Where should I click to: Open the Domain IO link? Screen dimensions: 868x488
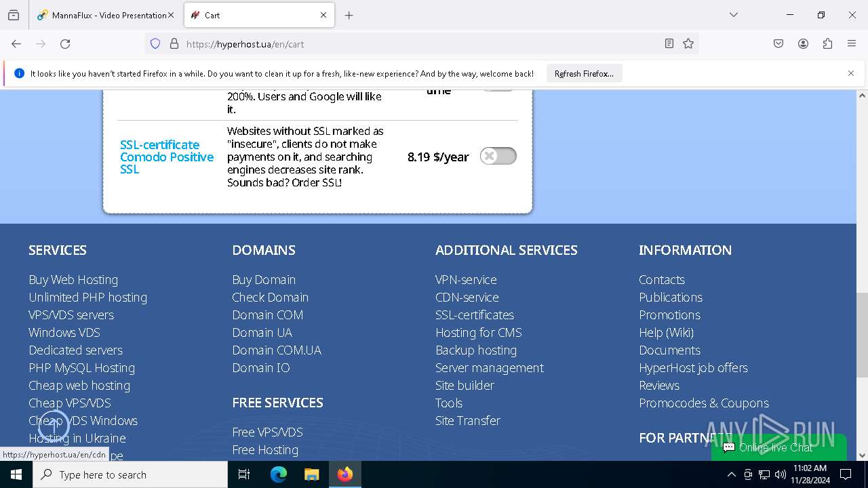(x=260, y=367)
